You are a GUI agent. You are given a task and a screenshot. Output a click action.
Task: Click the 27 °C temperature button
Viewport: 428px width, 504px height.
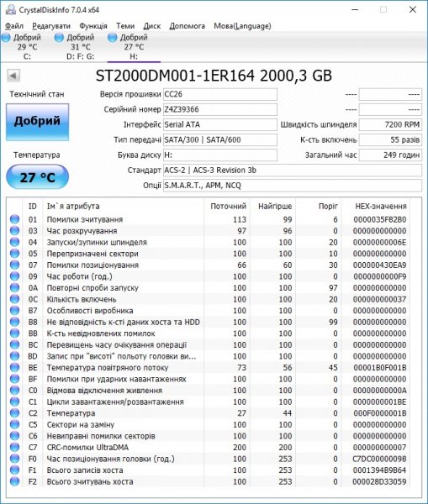(37, 177)
